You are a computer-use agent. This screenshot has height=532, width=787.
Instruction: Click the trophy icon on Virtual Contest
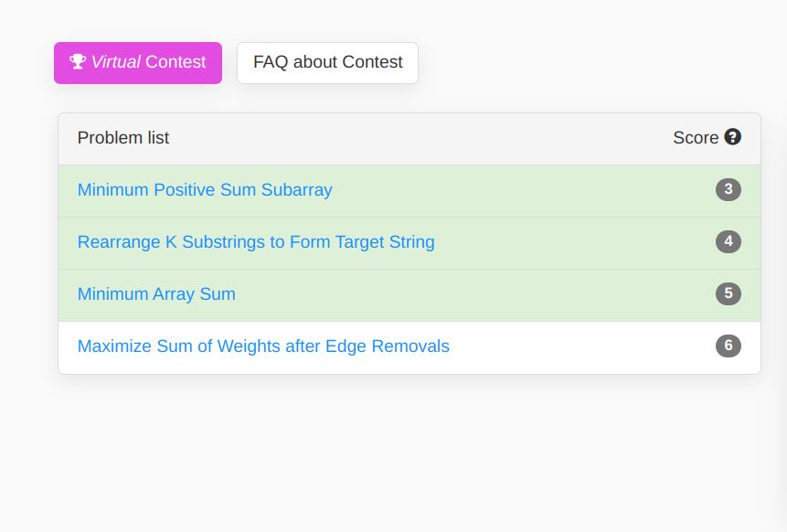coord(78,62)
